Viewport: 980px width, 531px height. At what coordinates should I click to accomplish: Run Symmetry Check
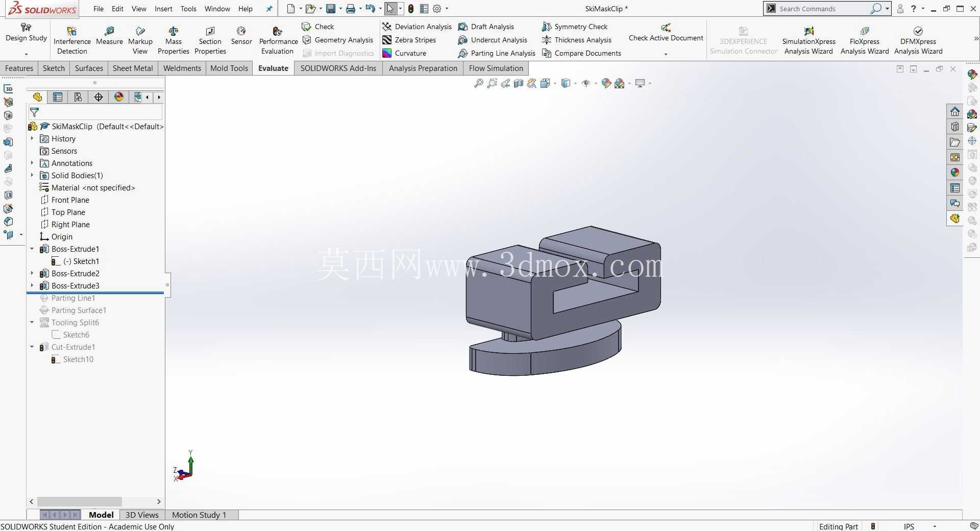575,27
